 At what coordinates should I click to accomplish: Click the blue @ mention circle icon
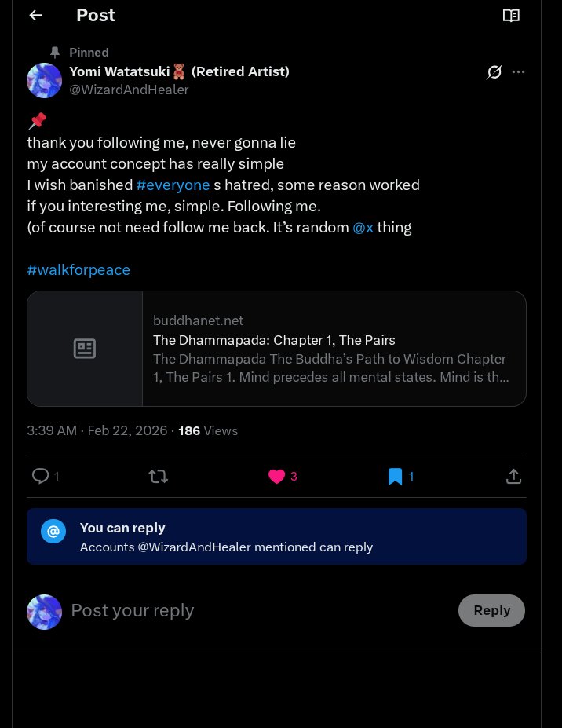pos(53,532)
